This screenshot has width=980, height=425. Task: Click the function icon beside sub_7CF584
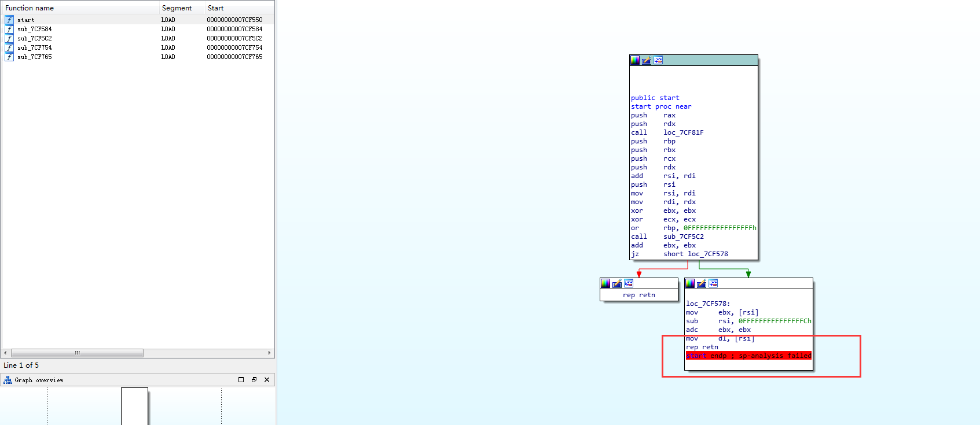[9, 29]
